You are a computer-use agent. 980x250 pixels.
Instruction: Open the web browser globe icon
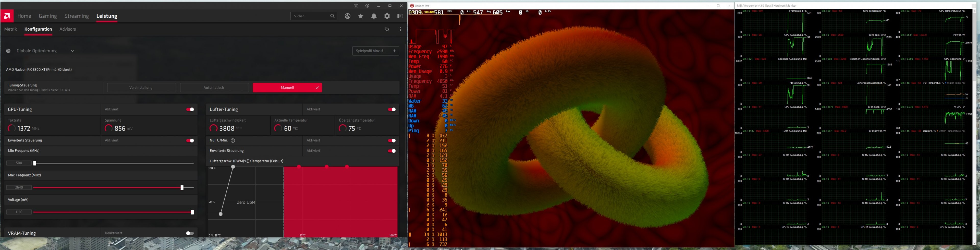(x=348, y=16)
